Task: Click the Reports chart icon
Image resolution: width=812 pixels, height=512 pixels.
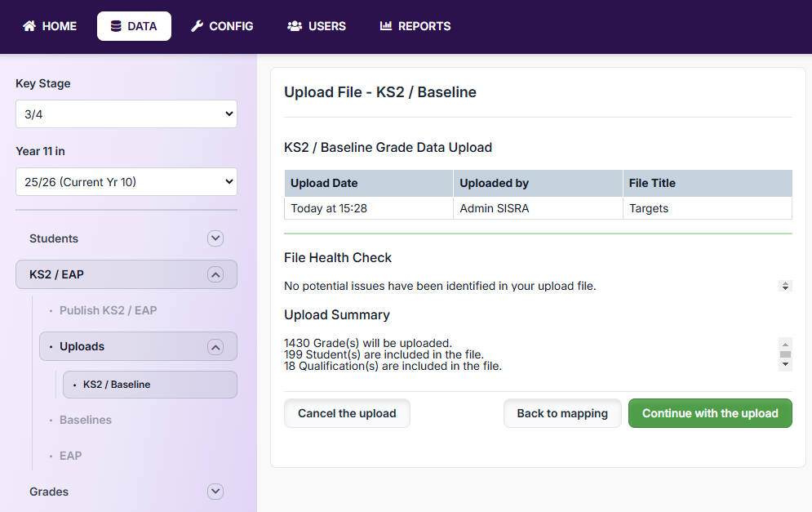Action: pyautogui.click(x=386, y=26)
